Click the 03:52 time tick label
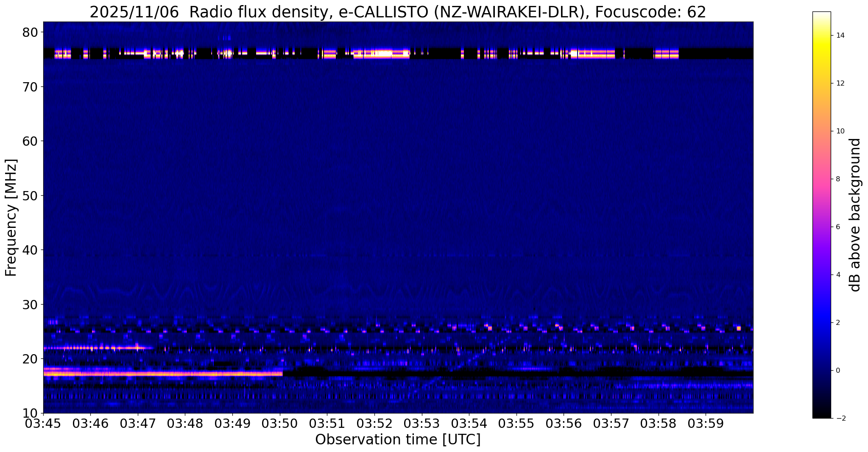The width and height of the screenshot is (868, 452). (x=375, y=424)
